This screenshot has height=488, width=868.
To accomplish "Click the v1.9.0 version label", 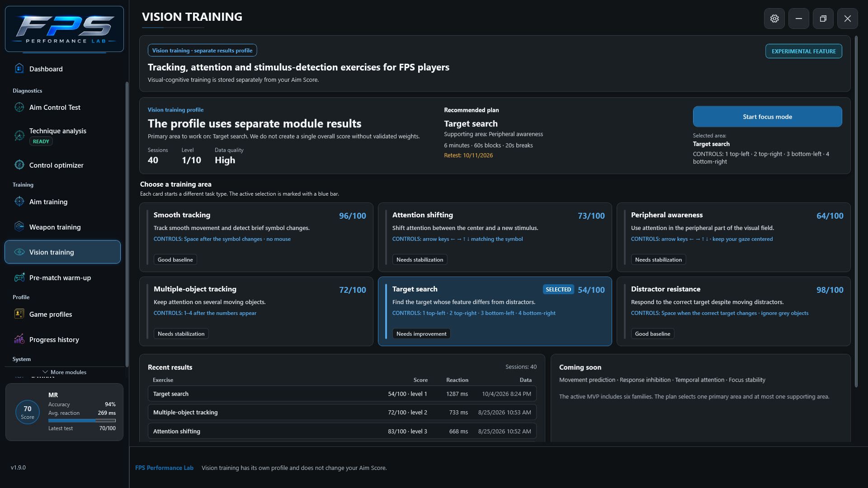I will click(x=18, y=467).
